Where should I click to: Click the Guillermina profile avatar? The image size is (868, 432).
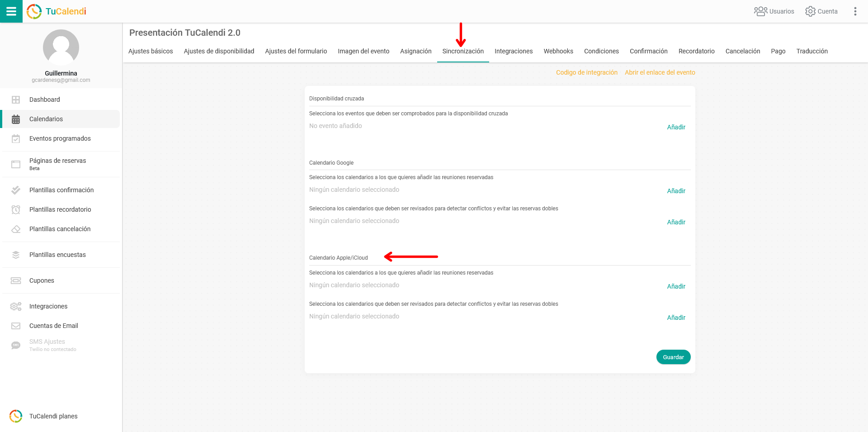click(61, 47)
